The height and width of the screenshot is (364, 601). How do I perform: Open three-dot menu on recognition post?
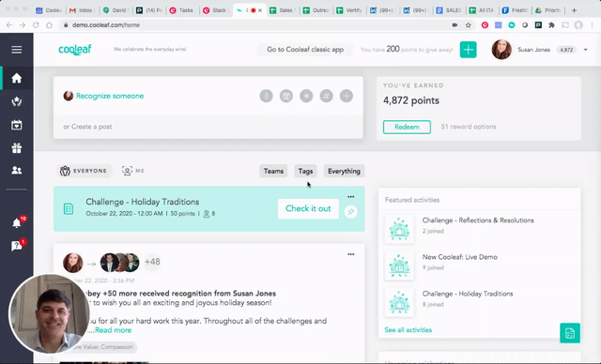click(350, 254)
